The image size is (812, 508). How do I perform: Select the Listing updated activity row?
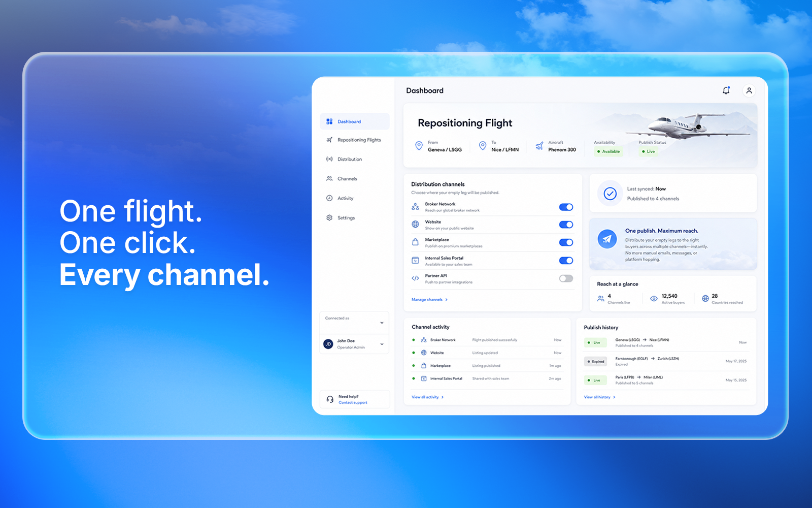(x=487, y=353)
